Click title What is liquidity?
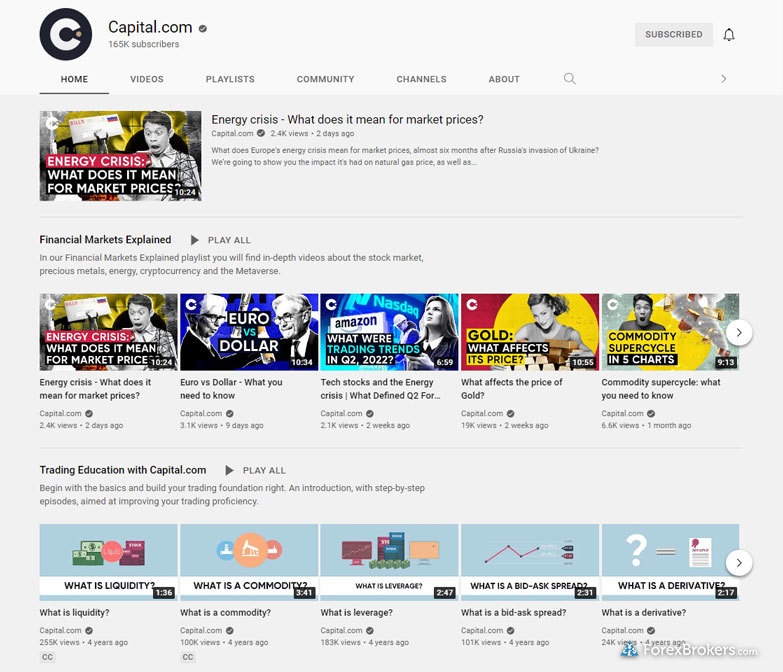This screenshot has height=672, width=783. click(74, 612)
